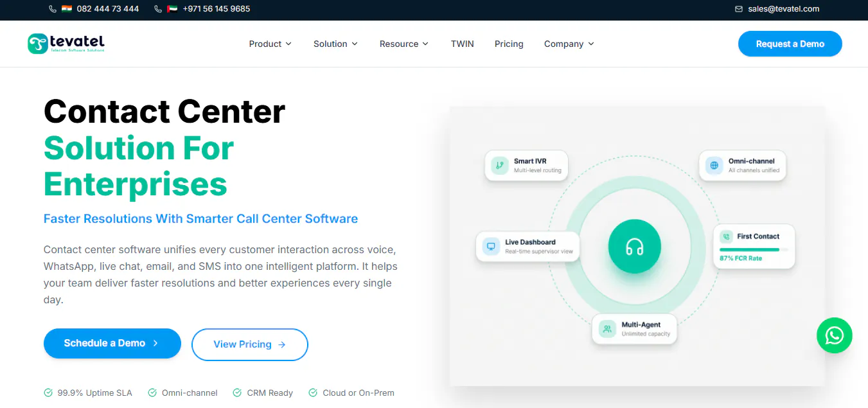Expand the Product dropdown menu
The width and height of the screenshot is (868, 408).
click(270, 44)
